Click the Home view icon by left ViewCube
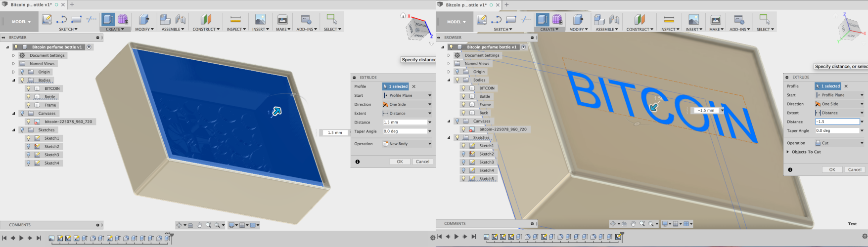The width and height of the screenshot is (868, 247). pyautogui.click(x=403, y=15)
